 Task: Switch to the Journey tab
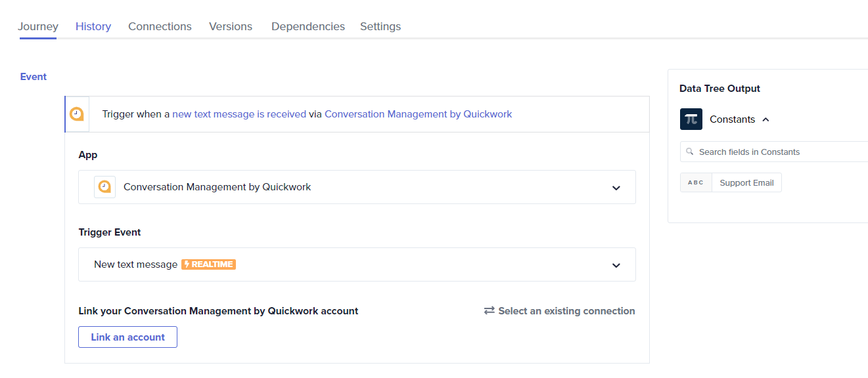(x=38, y=26)
